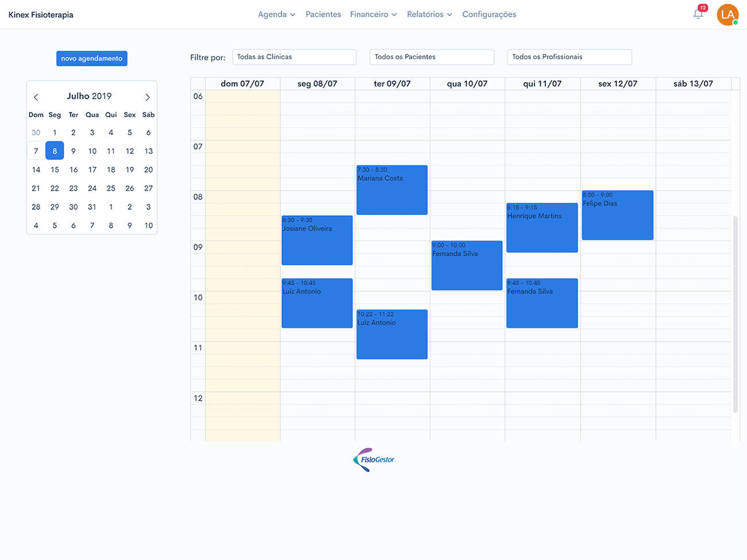Select day 26 in mini calendar
Image resolution: width=747 pixels, height=560 pixels.
coord(130,188)
